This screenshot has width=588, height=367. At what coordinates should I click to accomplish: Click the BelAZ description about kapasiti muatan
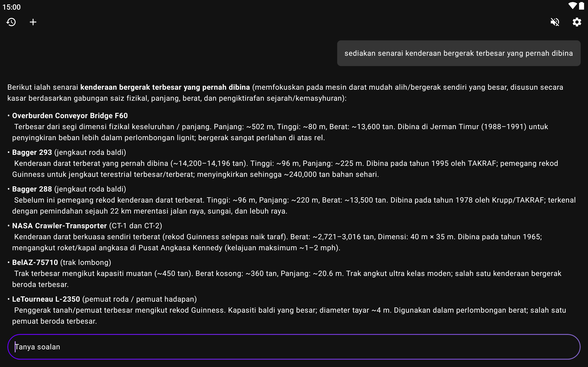tap(287, 279)
